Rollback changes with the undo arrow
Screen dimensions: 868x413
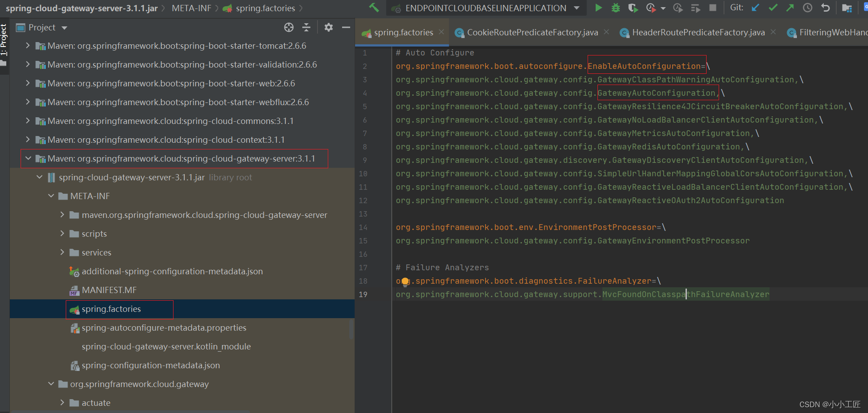pos(826,8)
